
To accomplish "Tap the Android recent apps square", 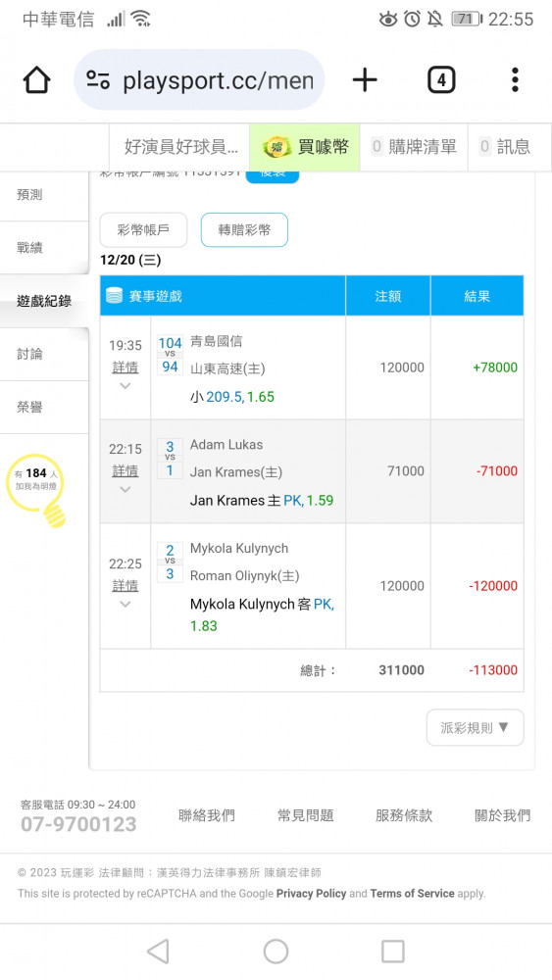I will pyautogui.click(x=393, y=952).
